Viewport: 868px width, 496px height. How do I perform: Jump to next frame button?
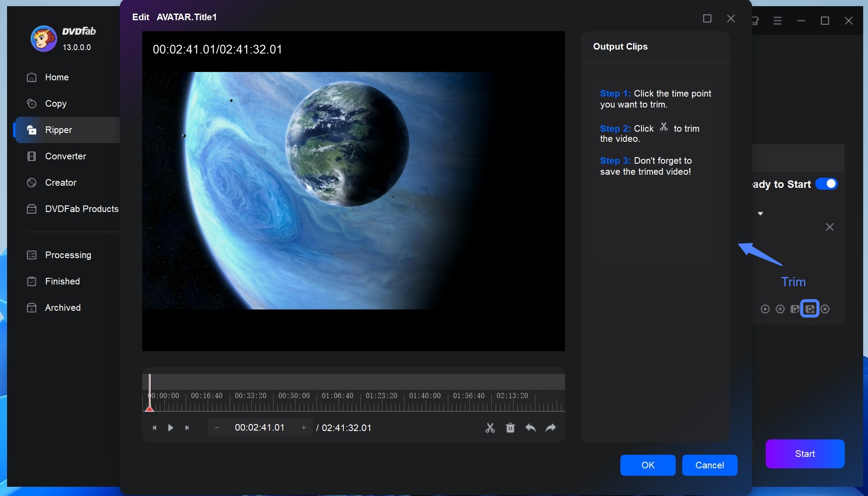pyautogui.click(x=187, y=428)
